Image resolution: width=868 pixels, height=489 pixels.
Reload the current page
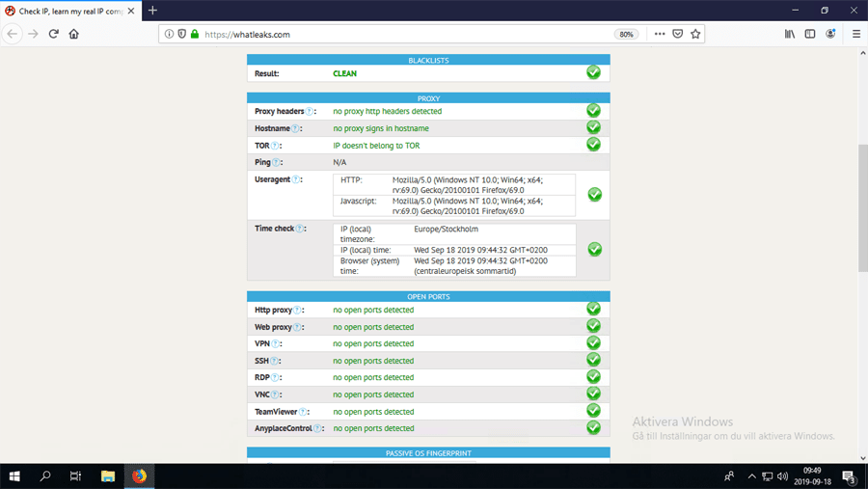[x=54, y=34]
